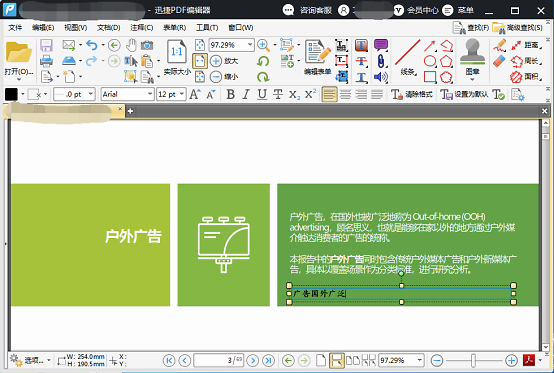Select the text selection tool
This screenshot has height=373, width=554.
point(131,61)
